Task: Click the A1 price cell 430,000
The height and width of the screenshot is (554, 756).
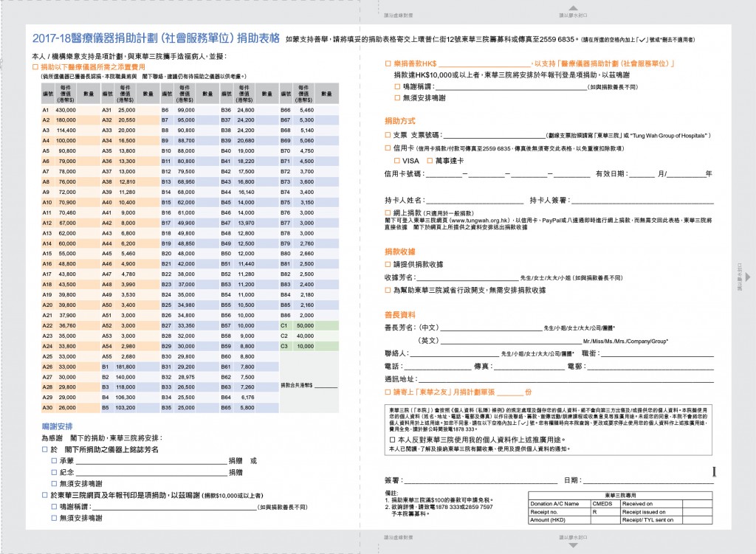Action: coord(66,110)
